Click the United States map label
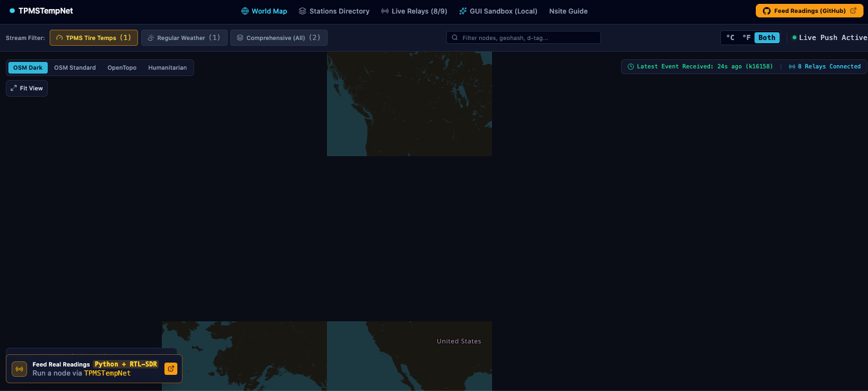The width and height of the screenshot is (868, 391). point(459,341)
